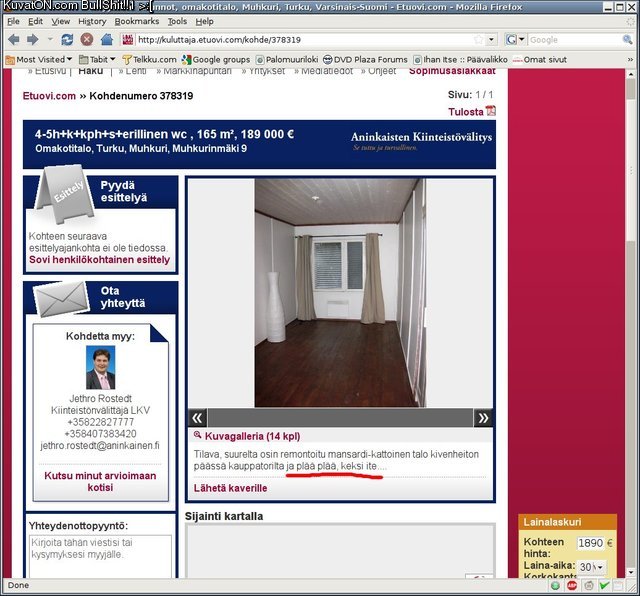This screenshot has height=596, width=640.
Task: Open the Kuvagalleria (14 kpl) link
Action: 252,436
